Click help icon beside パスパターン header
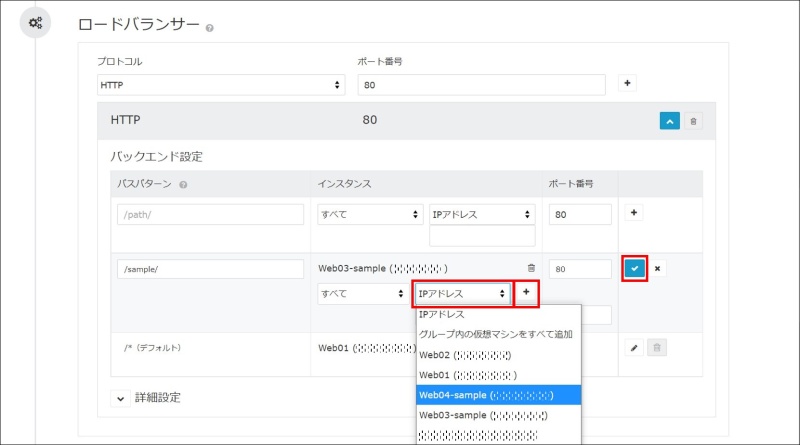Image resolution: width=800 pixels, height=445 pixels. click(183, 184)
